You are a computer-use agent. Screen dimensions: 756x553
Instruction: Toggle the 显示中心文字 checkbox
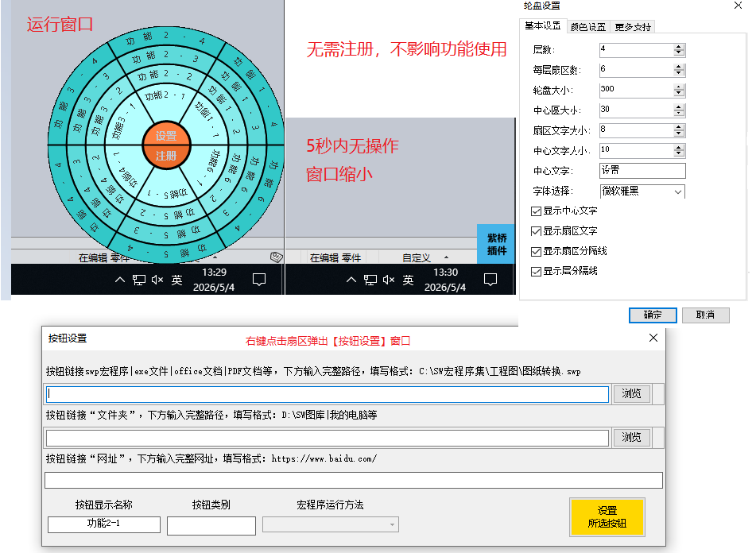pos(536,211)
